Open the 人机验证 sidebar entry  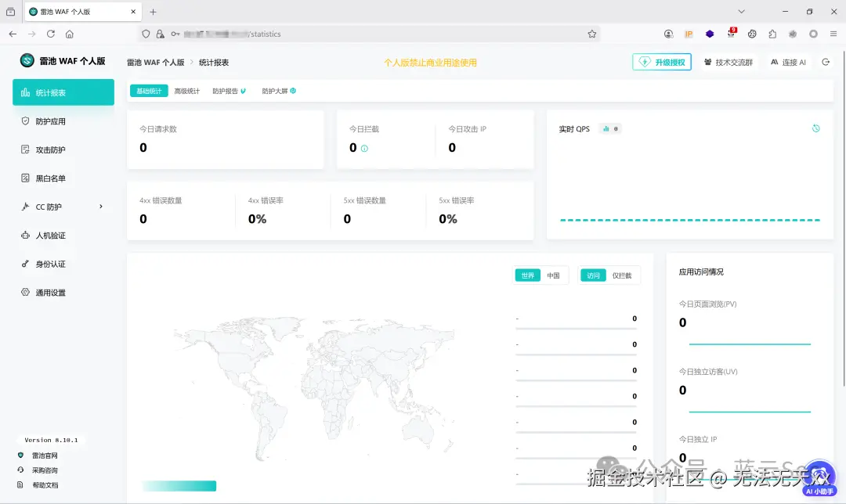[23, 236]
